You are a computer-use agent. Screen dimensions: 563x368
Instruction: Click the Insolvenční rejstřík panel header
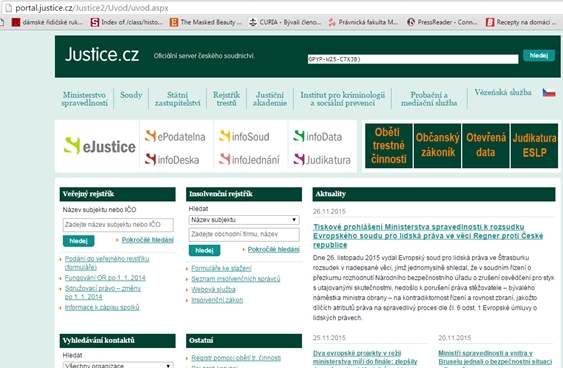pyautogui.click(x=244, y=194)
